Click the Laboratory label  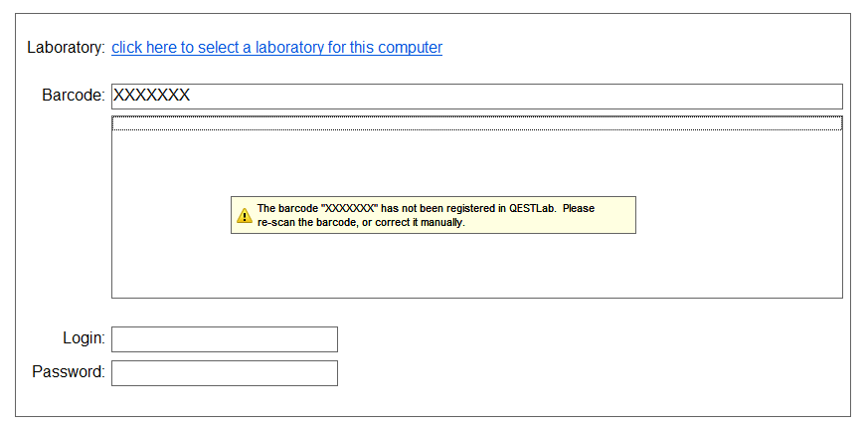[66, 47]
